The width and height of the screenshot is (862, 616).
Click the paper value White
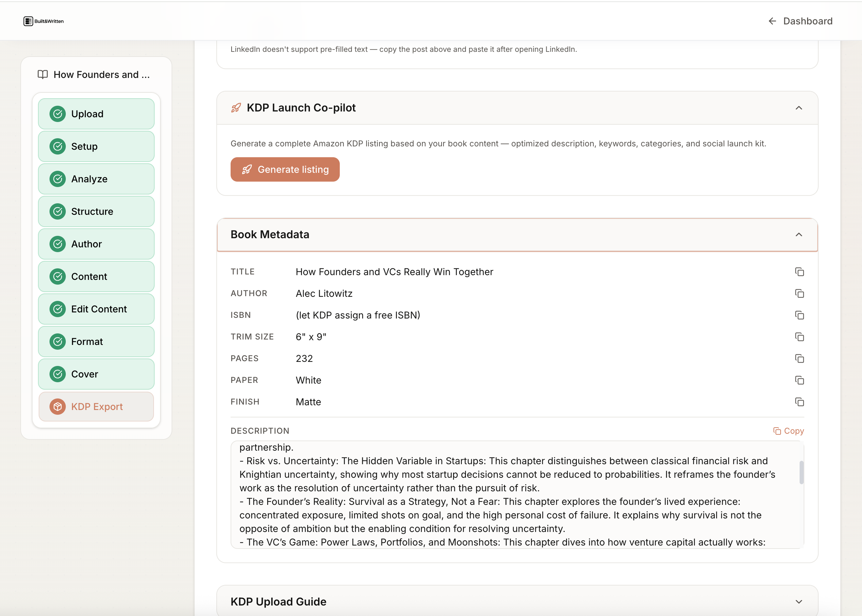(308, 380)
